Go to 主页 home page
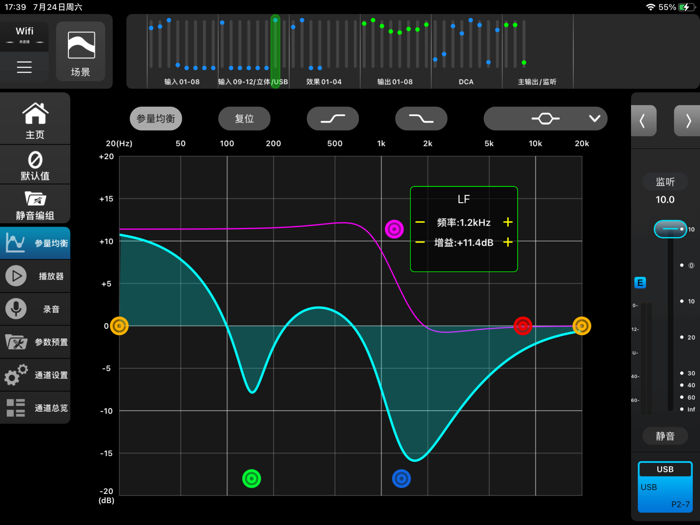Screen dimensions: 700x525 click(x=35, y=120)
